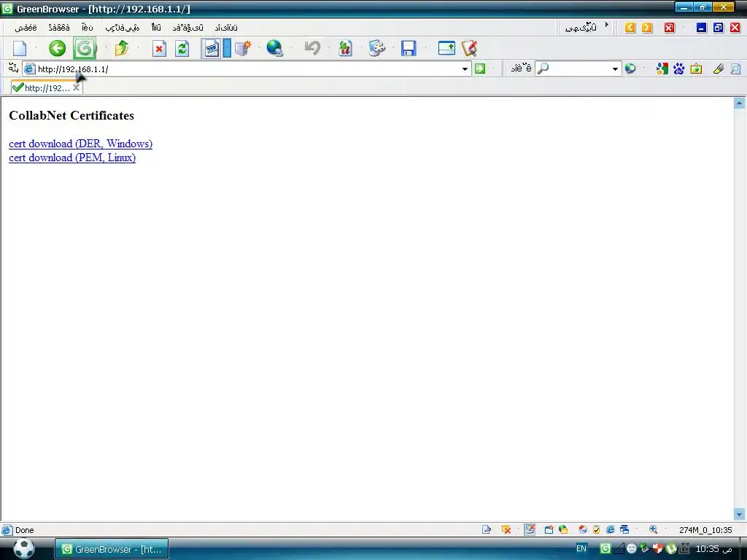
Task: Toggle the pressed picture-blocking status icon
Action: 530,529
